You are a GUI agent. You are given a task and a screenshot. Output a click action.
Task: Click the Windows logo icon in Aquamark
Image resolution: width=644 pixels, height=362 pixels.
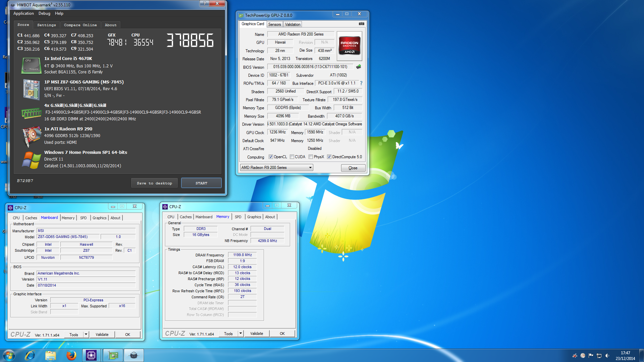(31, 160)
